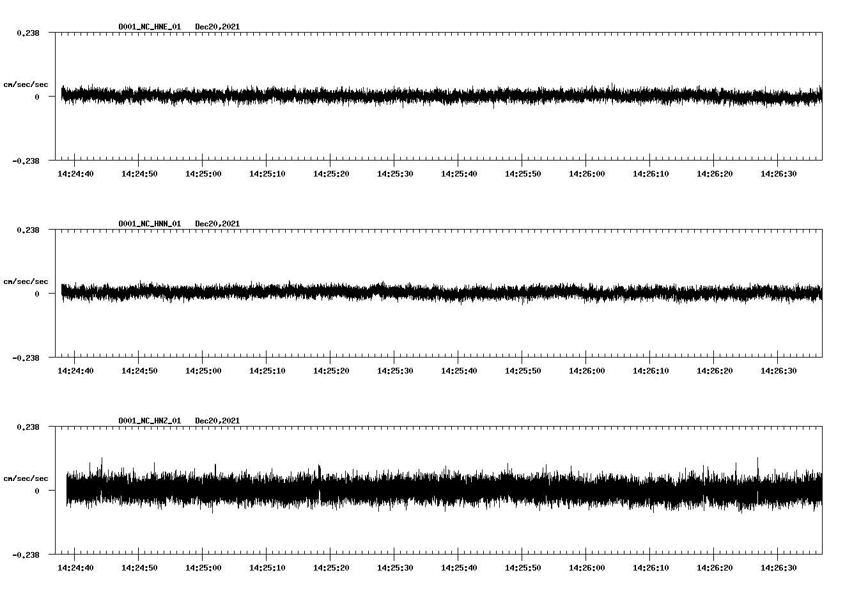Click the cm/sec/sec unit label on the HNE plot
Screen dimensions: 868x591
[x=26, y=84]
